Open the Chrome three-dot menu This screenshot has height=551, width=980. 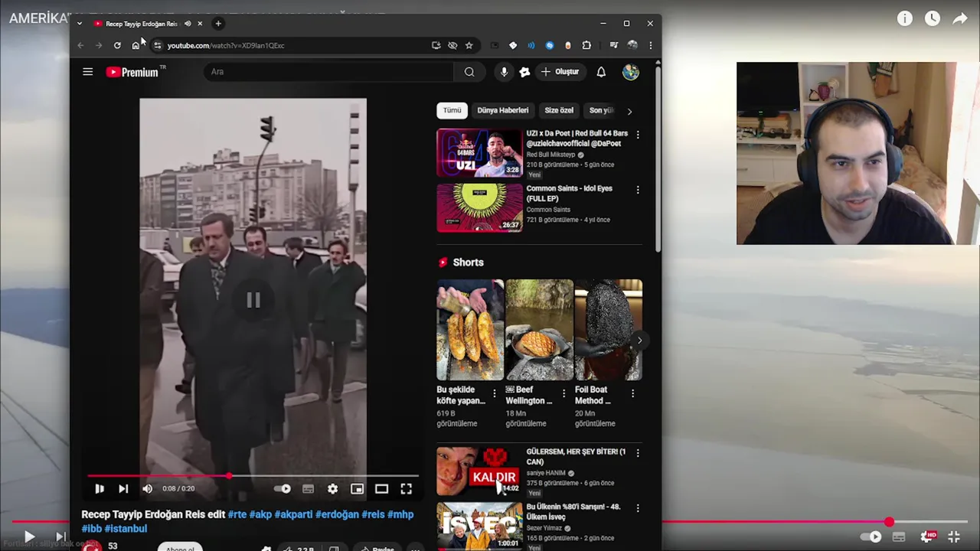tap(650, 45)
